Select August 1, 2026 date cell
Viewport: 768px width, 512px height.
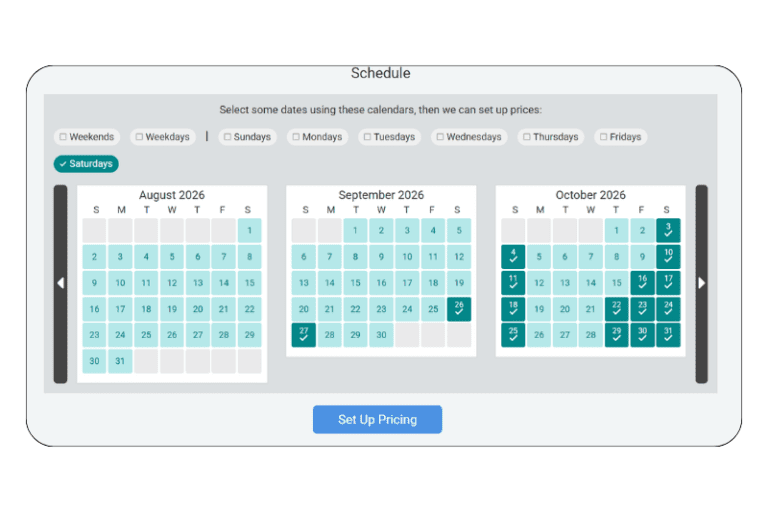tap(249, 231)
